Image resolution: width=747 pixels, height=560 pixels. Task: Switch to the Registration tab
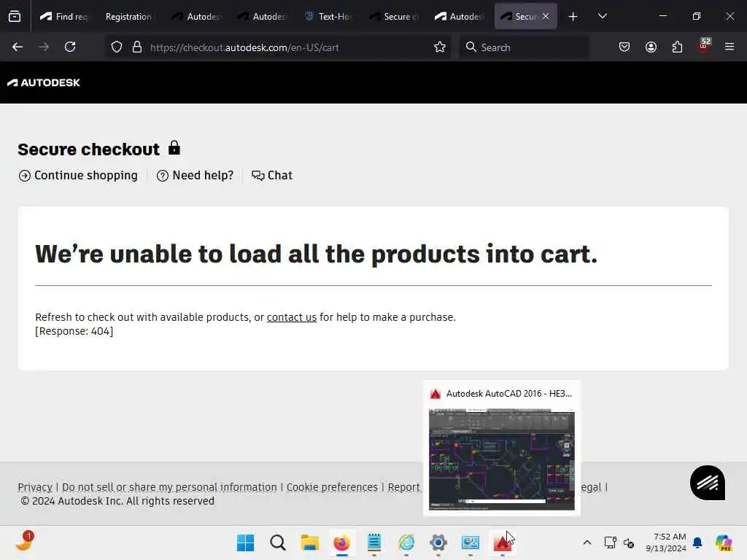[128, 17]
